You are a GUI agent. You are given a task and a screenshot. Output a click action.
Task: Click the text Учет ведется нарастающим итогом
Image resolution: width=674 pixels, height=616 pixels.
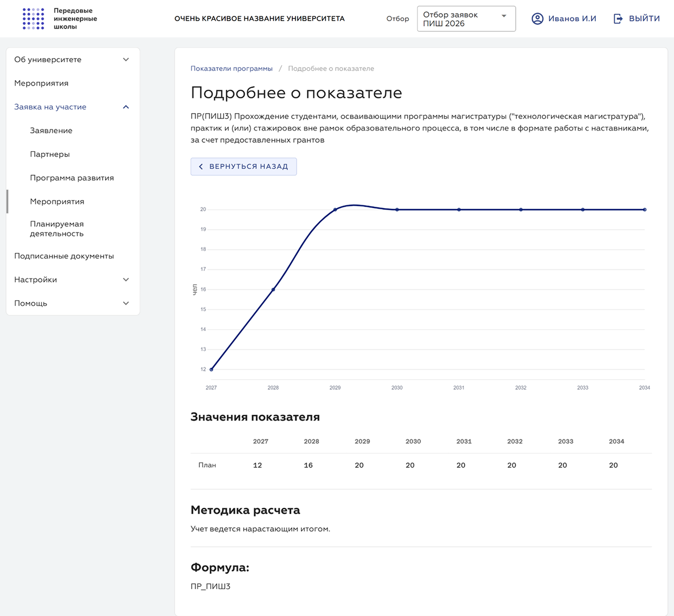tap(261, 529)
